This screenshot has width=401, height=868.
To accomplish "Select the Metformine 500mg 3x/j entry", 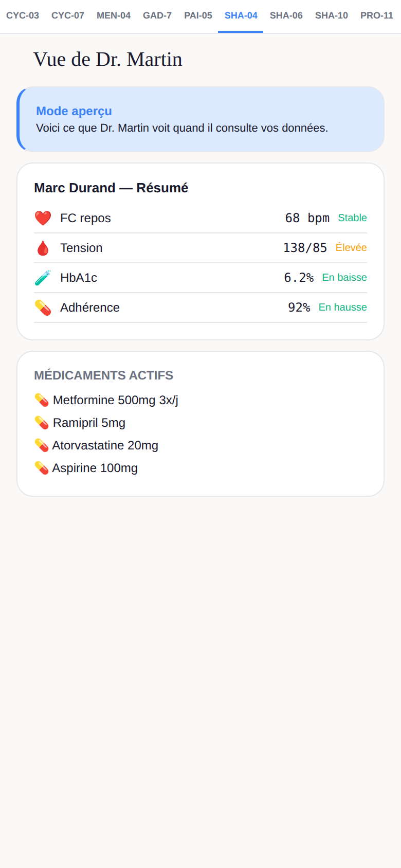I will coord(106,400).
